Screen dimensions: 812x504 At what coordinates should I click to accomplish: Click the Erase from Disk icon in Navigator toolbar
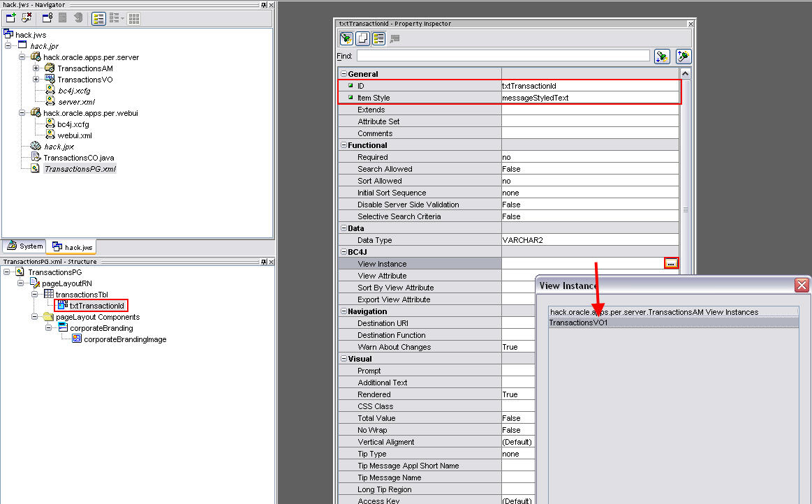(25, 18)
